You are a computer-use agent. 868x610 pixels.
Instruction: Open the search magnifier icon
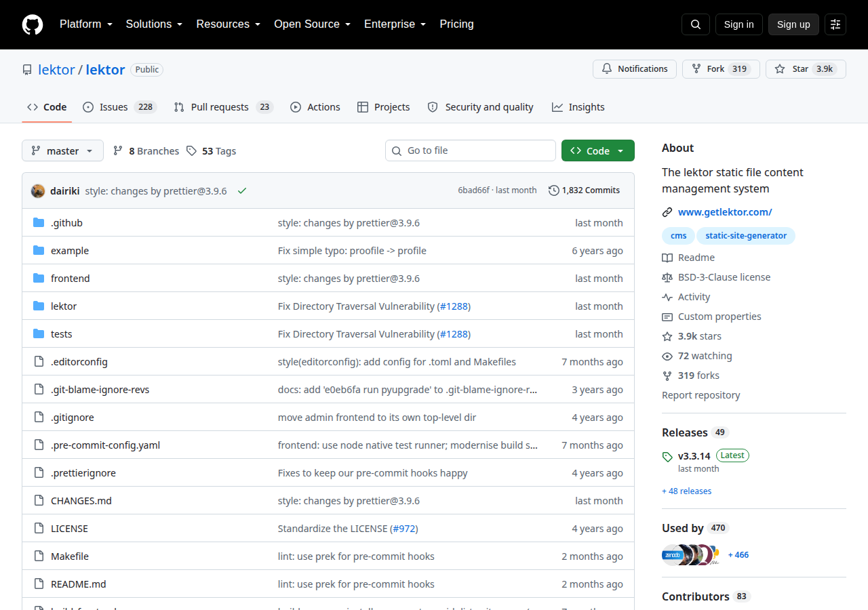pos(696,24)
